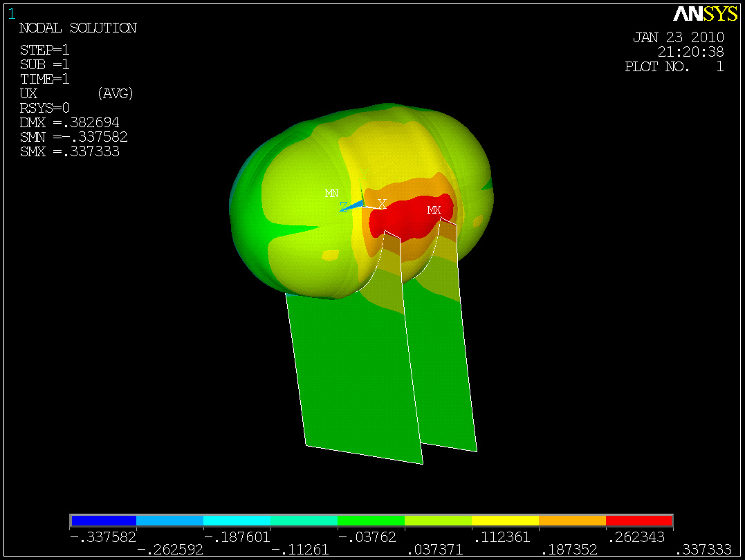The height and width of the screenshot is (560, 745).
Task: Click the PLOT NO. 1 label
Action: point(674,66)
